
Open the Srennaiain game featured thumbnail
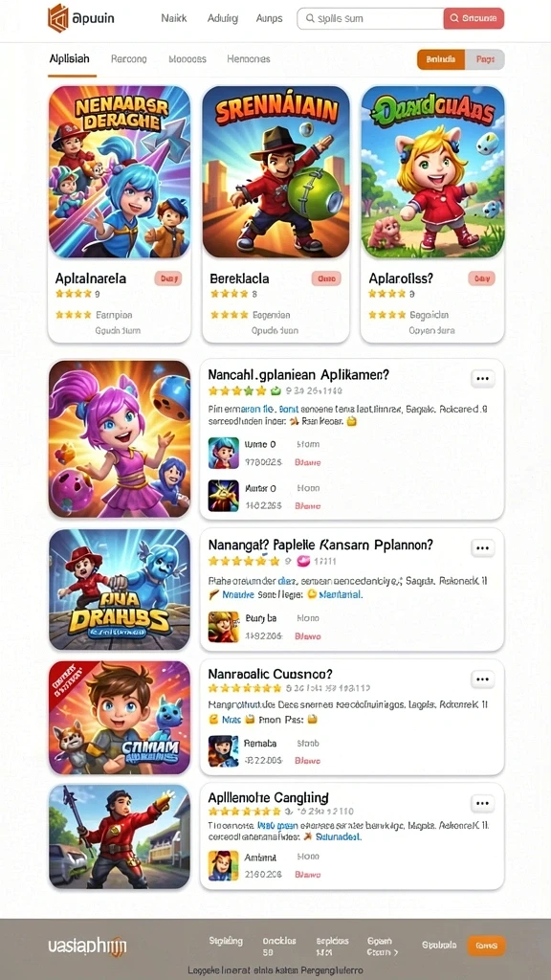[276, 172]
